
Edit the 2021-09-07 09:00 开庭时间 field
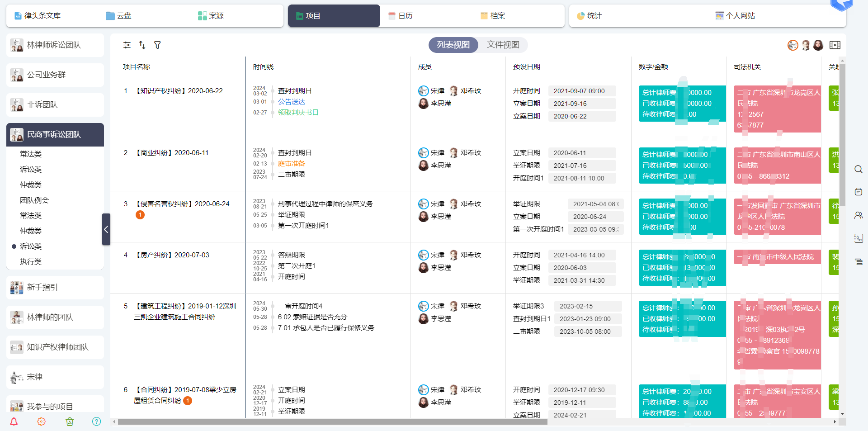click(582, 91)
